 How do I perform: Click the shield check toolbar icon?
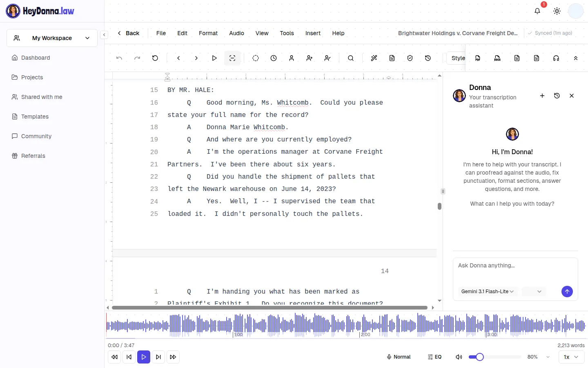pyautogui.click(x=410, y=58)
